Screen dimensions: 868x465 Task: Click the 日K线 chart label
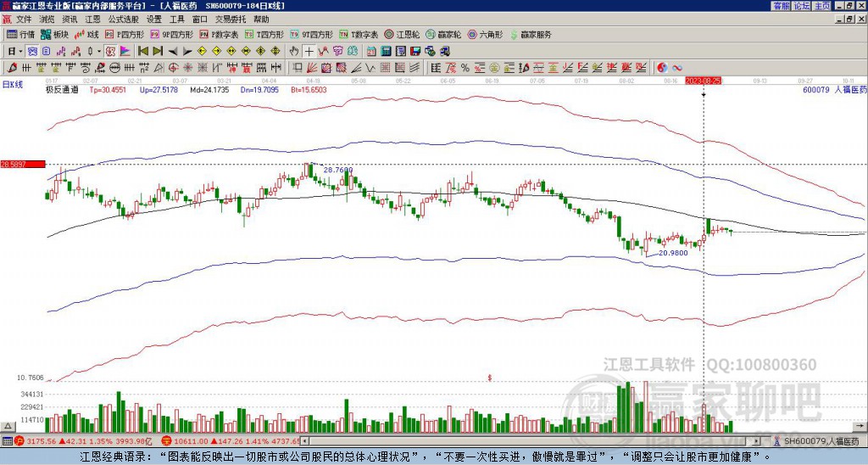pyautogui.click(x=13, y=85)
